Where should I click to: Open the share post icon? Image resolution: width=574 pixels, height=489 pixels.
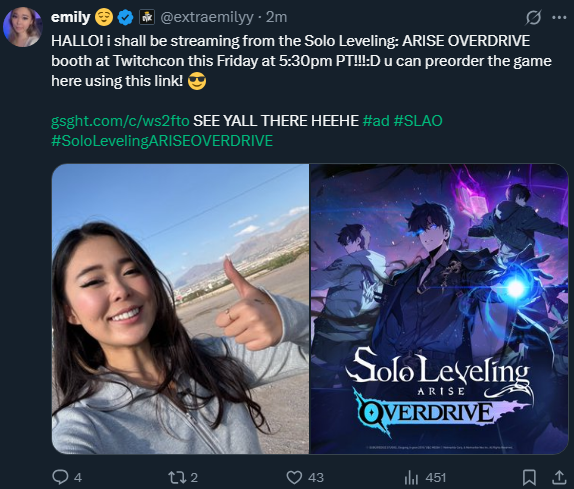coord(559,477)
